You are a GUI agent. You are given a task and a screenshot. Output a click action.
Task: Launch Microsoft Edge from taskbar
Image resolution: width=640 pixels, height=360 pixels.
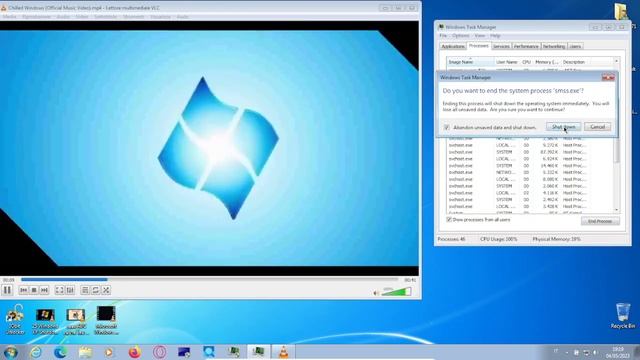coord(60,352)
